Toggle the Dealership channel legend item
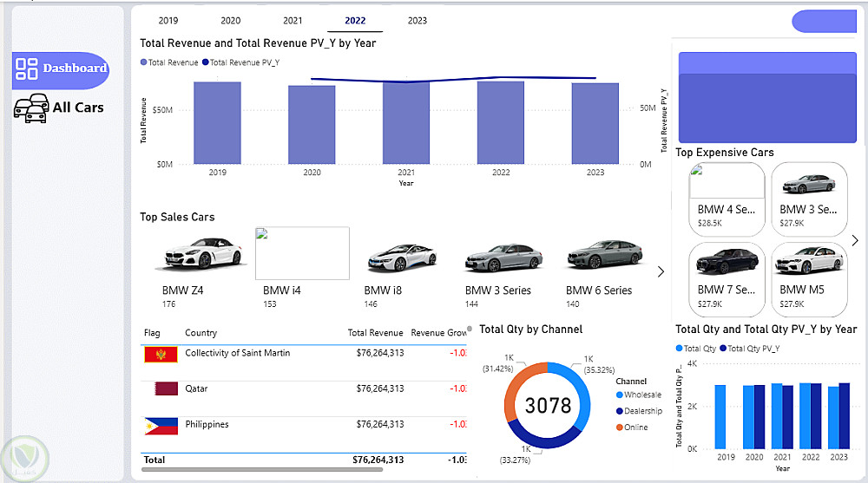 click(642, 411)
